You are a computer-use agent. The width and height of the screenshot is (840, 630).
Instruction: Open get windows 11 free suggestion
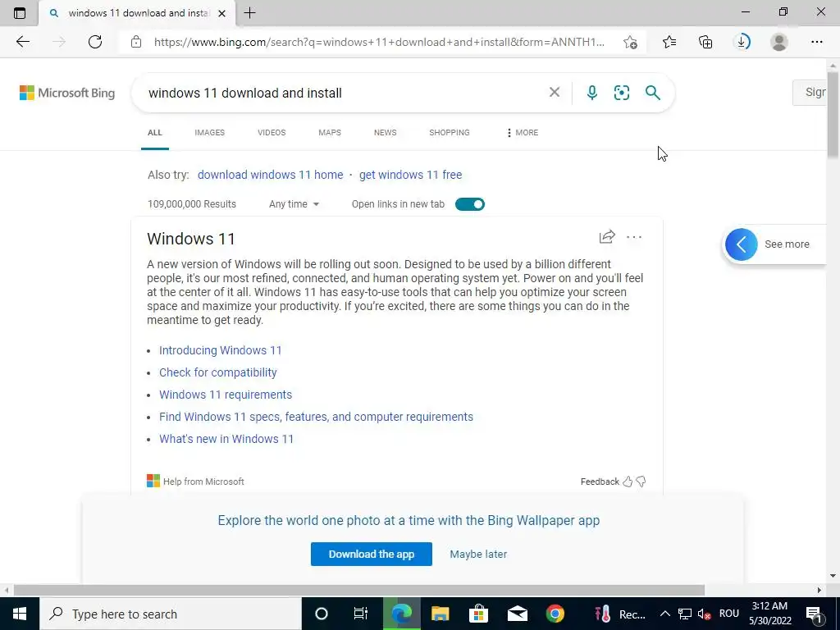pos(410,175)
